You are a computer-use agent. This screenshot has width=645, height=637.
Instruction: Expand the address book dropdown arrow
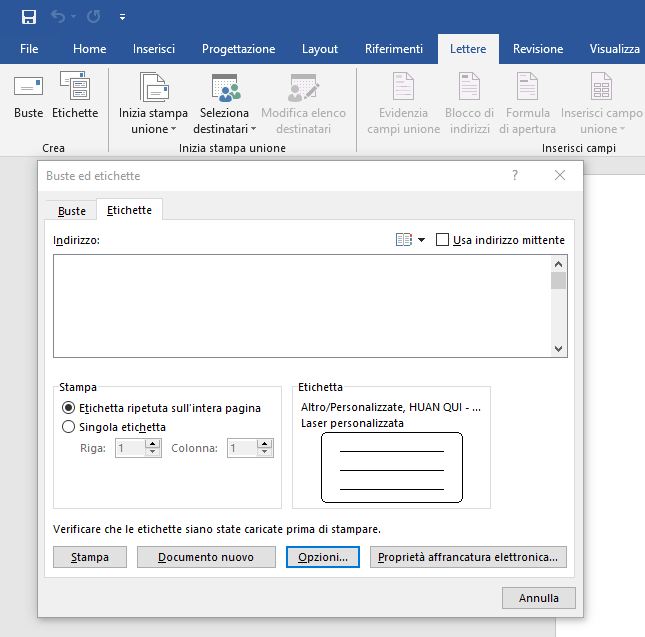421,240
